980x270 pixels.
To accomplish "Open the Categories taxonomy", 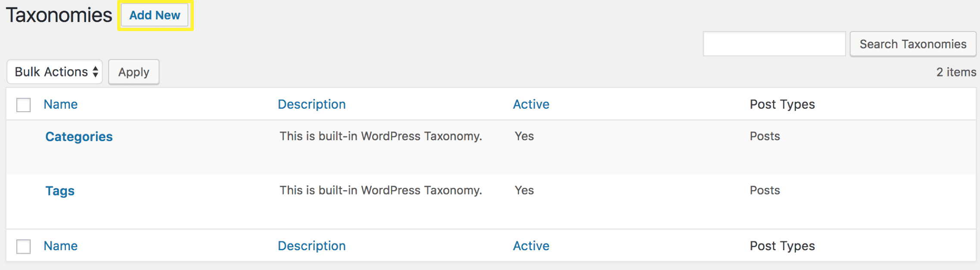I will [x=79, y=137].
